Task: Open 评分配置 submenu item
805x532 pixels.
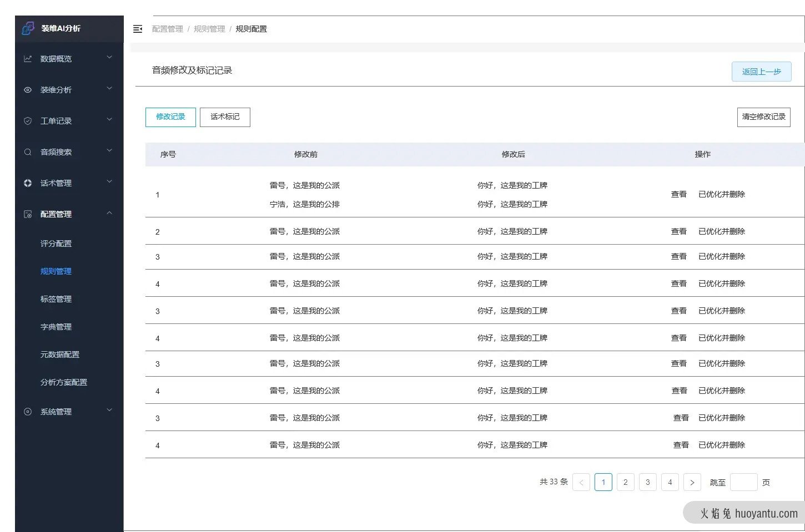Action: point(56,244)
